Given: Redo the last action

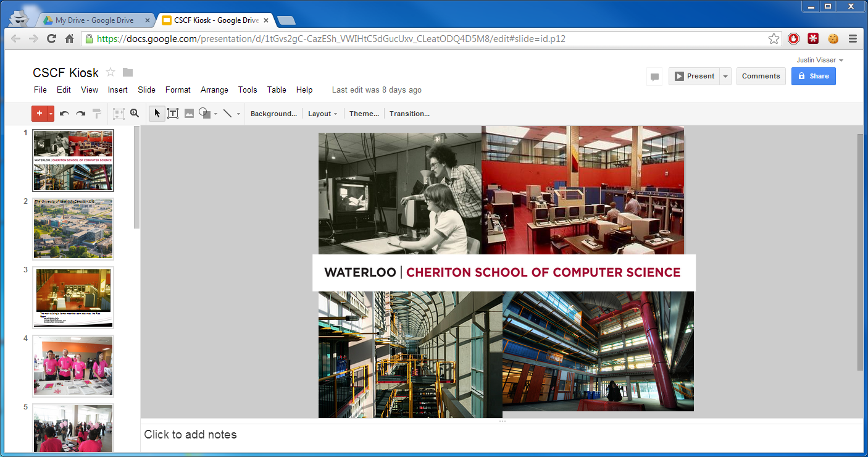Looking at the screenshot, I should tap(80, 114).
